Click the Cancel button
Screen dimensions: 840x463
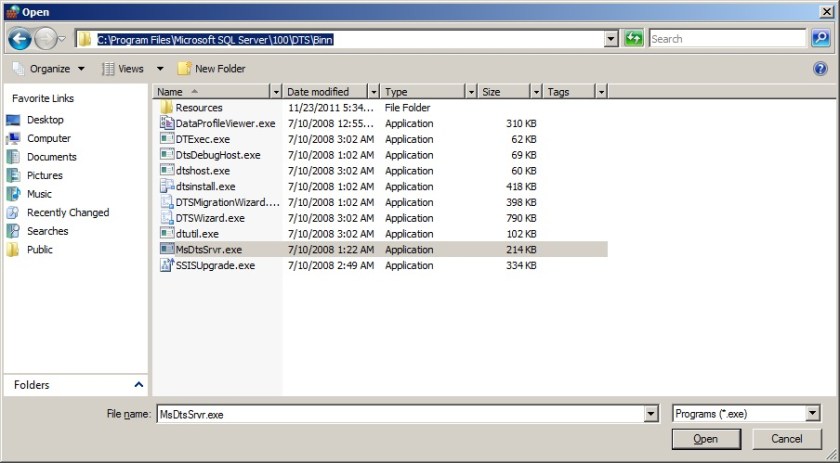[787, 439]
